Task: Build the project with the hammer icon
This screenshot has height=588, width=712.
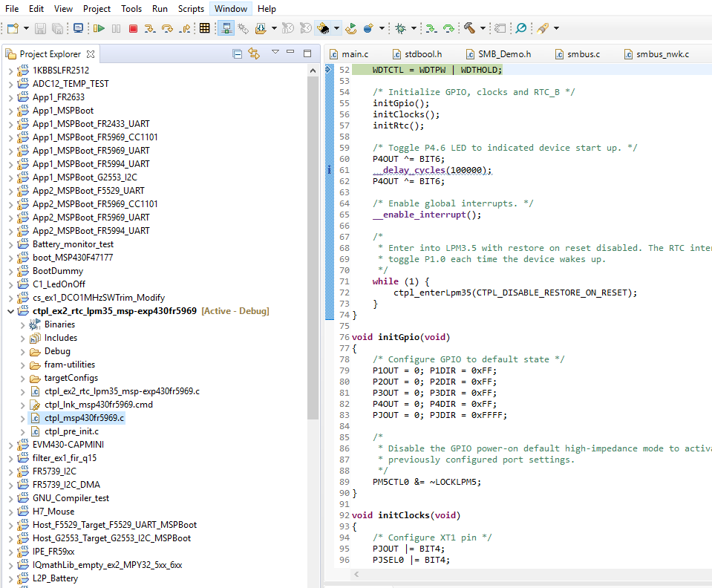Action: [469, 27]
